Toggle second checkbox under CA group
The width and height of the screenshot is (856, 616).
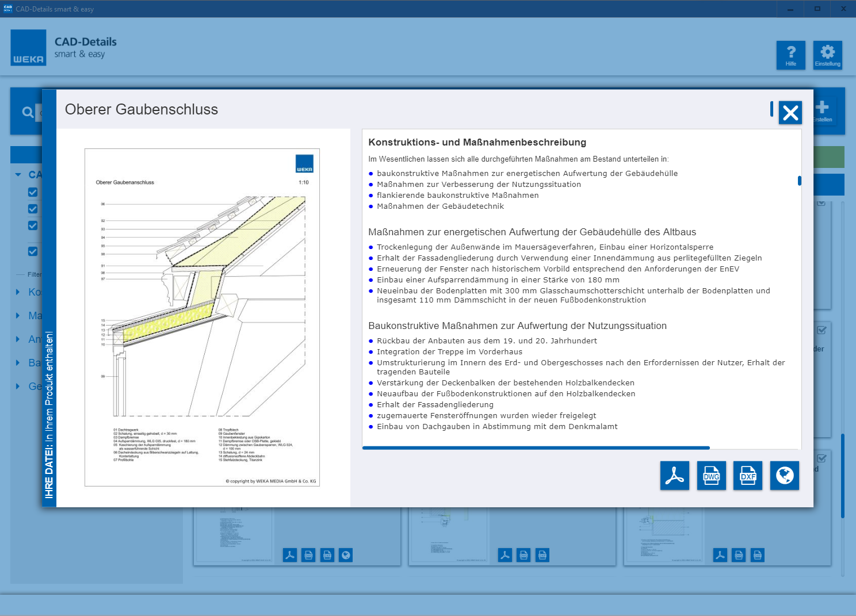33,209
